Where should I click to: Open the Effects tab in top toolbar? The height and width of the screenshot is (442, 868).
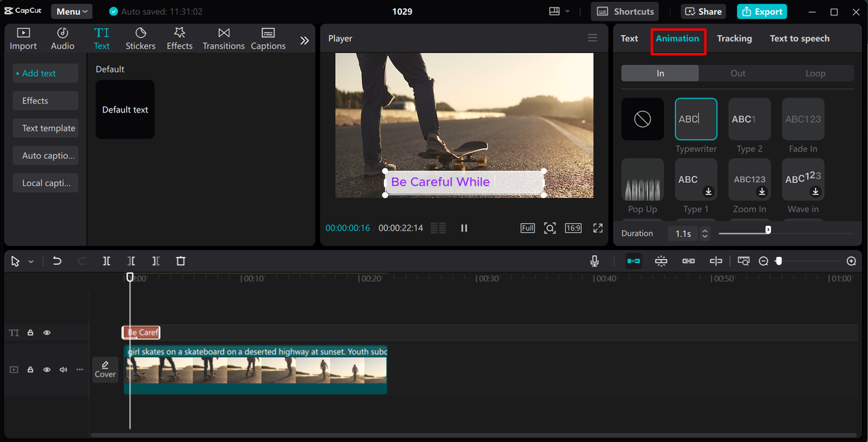coord(180,39)
